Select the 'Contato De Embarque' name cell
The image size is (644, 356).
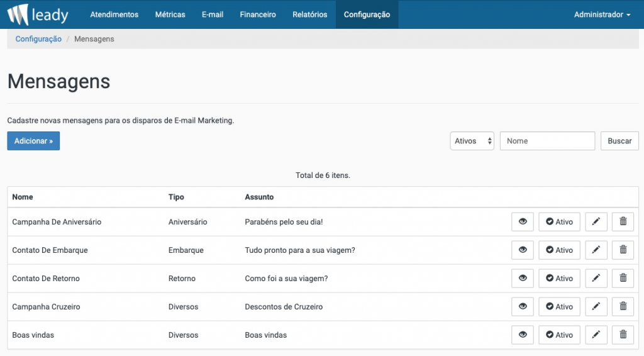point(50,250)
